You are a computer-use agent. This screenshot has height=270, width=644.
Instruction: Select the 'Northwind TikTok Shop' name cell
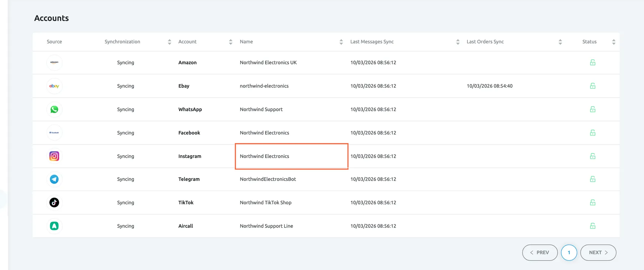click(266, 202)
